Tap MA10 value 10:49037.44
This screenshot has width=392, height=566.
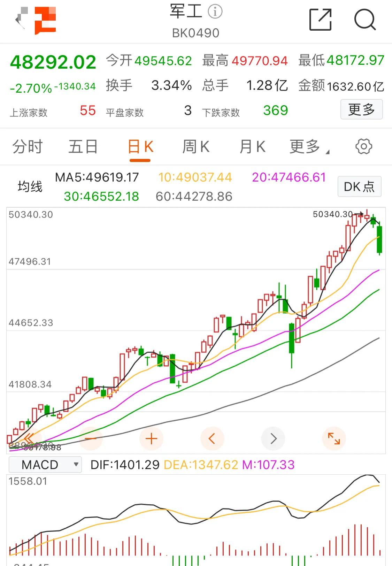(195, 177)
